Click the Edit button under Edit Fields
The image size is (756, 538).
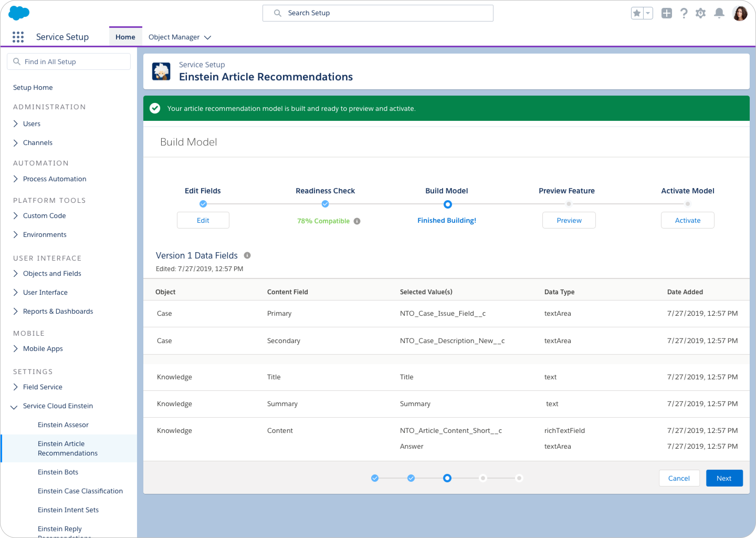(x=203, y=220)
